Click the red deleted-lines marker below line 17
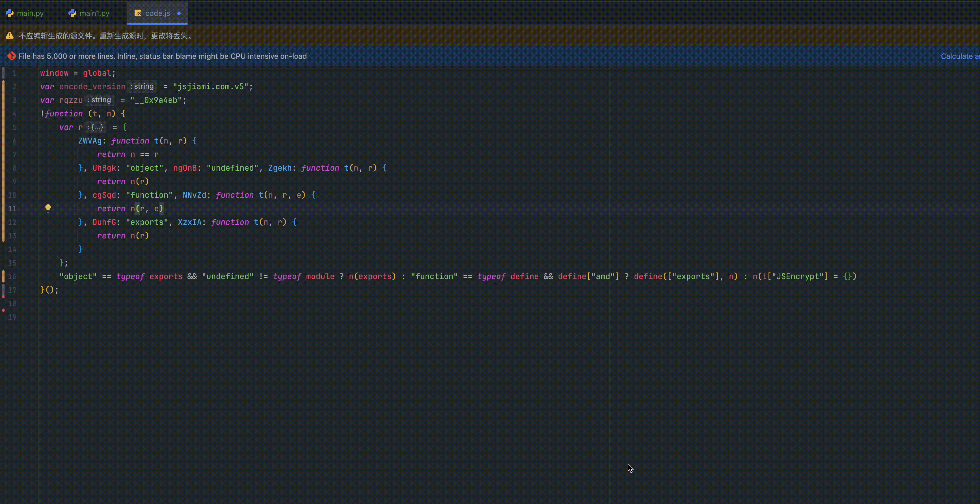Image resolution: width=980 pixels, height=504 pixels. [x=3, y=297]
